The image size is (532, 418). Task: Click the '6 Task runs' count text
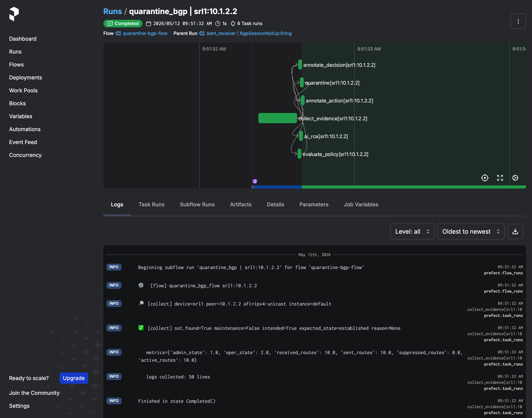pyautogui.click(x=250, y=24)
